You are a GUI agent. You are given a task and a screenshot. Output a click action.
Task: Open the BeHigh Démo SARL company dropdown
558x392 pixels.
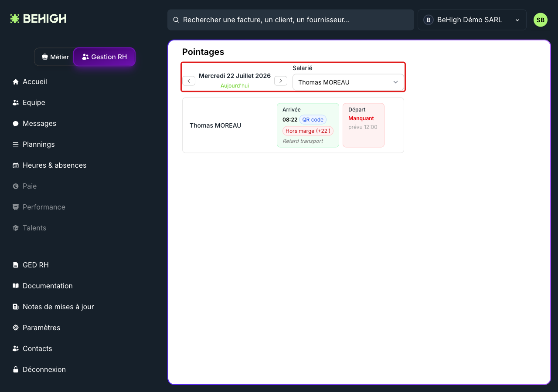click(x=472, y=20)
